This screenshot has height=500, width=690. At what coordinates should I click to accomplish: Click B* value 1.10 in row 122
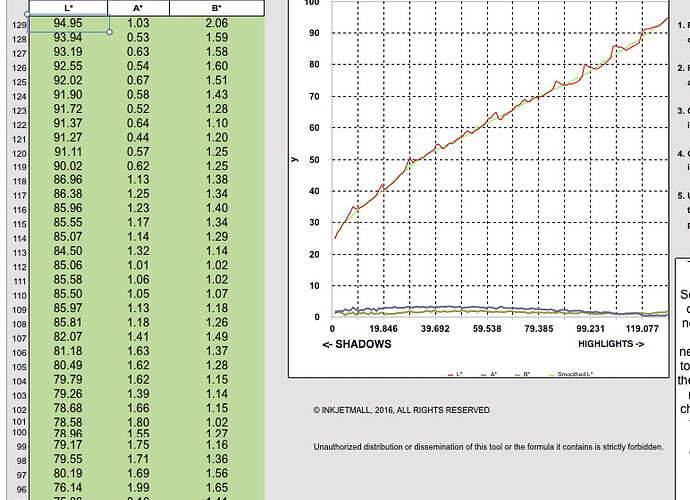[217, 123]
